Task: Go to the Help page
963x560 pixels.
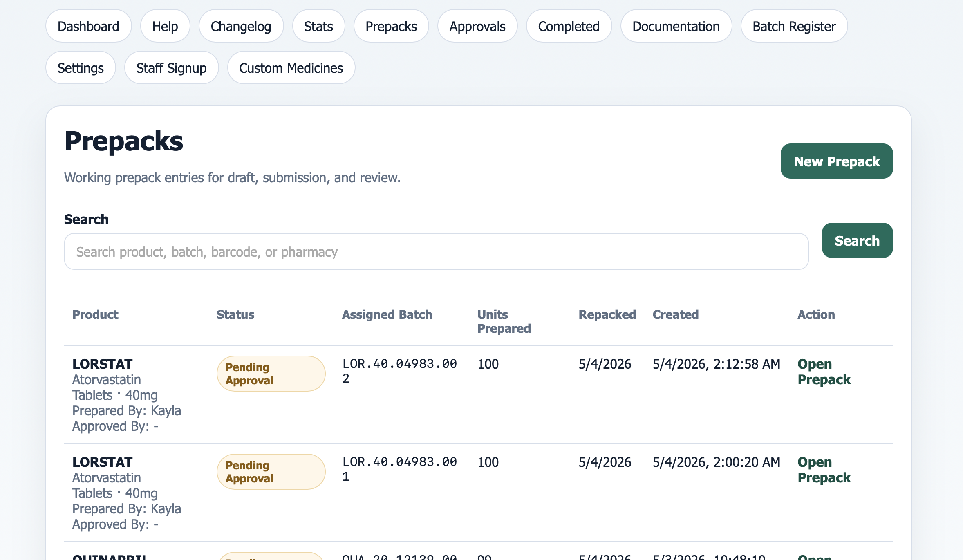Action: pos(165,26)
